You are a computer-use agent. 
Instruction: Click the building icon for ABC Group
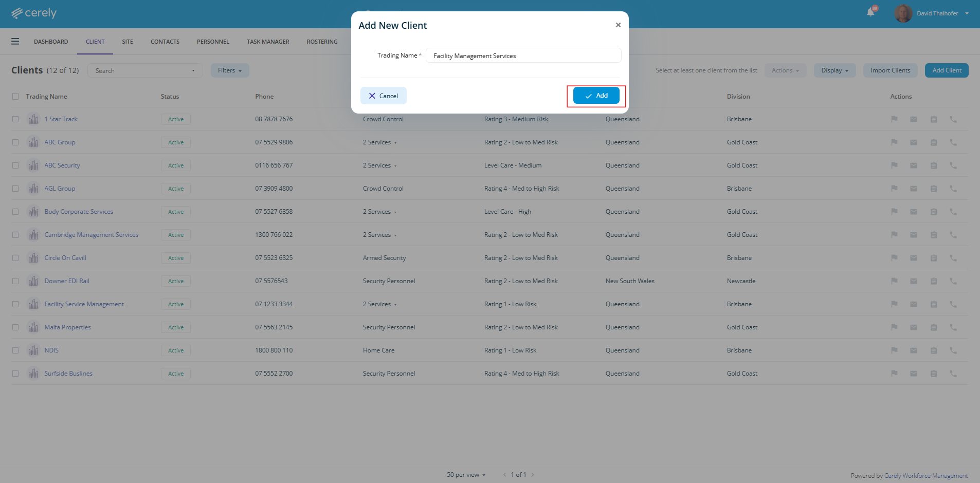(33, 142)
